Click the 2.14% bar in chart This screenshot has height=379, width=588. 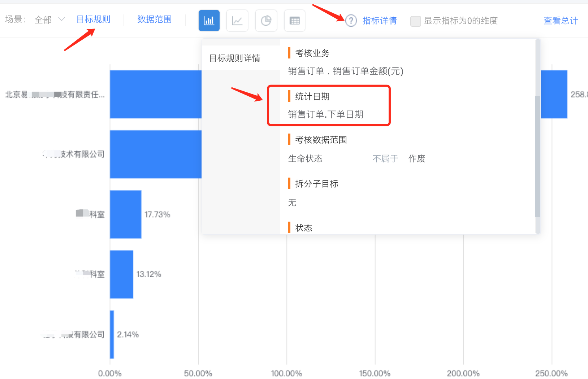tap(112, 334)
